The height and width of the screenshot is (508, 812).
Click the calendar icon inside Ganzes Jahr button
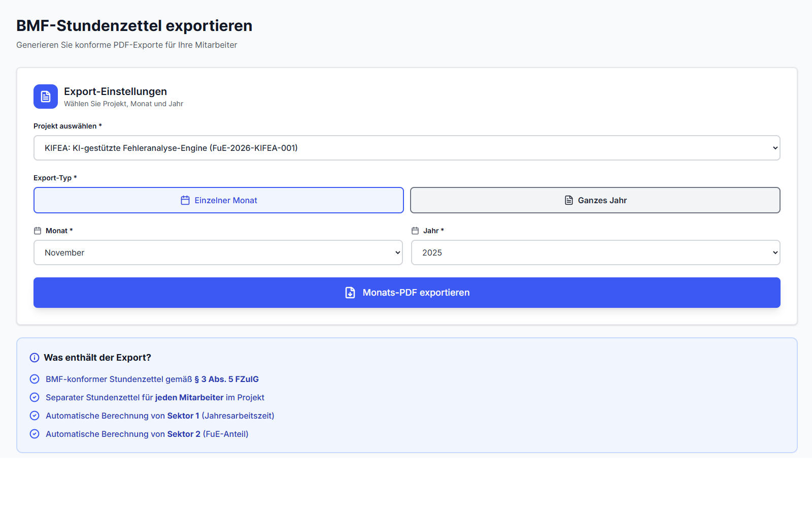[568, 200]
